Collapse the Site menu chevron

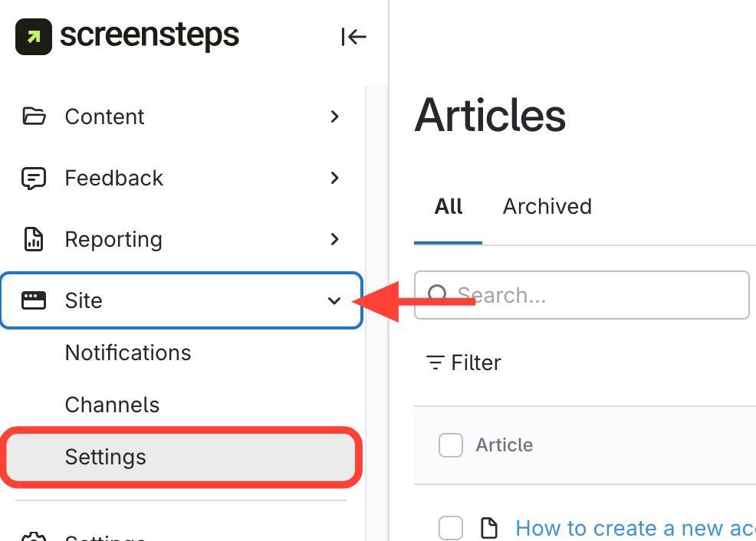[334, 300]
